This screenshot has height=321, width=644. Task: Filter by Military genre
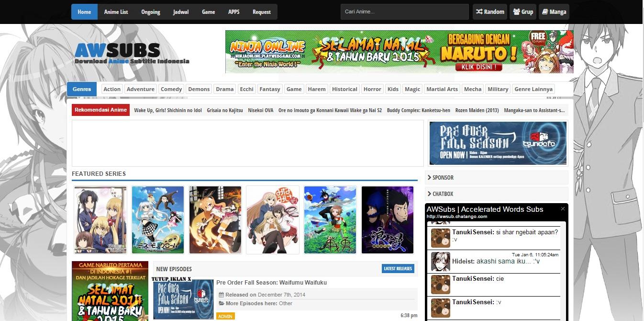(498, 89)
